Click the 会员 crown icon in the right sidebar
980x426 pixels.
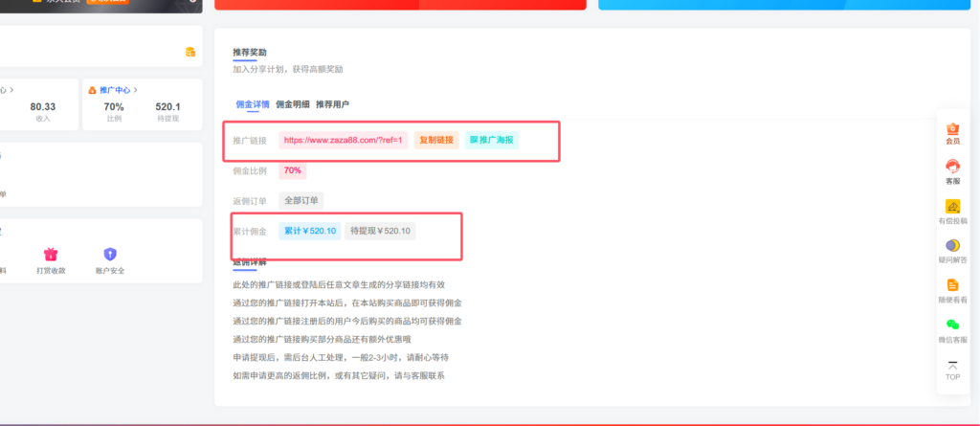coord(952,129)
